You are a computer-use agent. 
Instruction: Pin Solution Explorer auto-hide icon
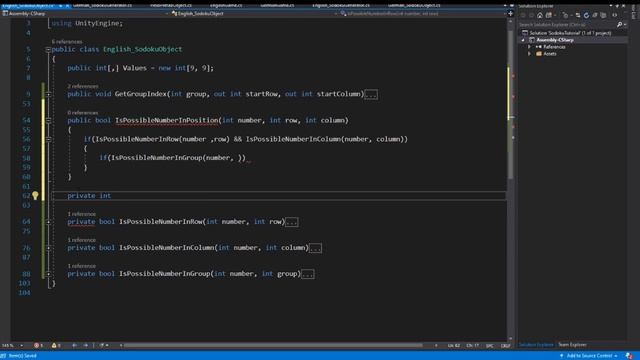617,6
